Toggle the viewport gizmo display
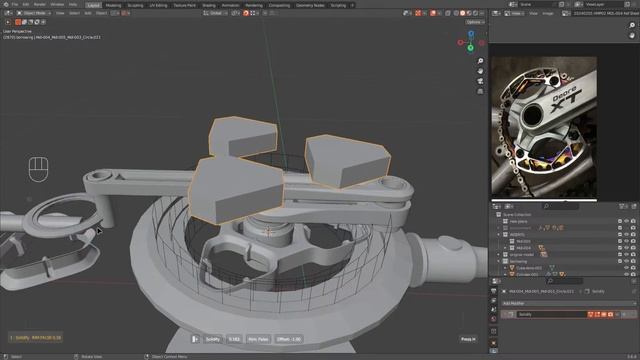This screenshot has width=640, height=360. [x=418, y=13]
